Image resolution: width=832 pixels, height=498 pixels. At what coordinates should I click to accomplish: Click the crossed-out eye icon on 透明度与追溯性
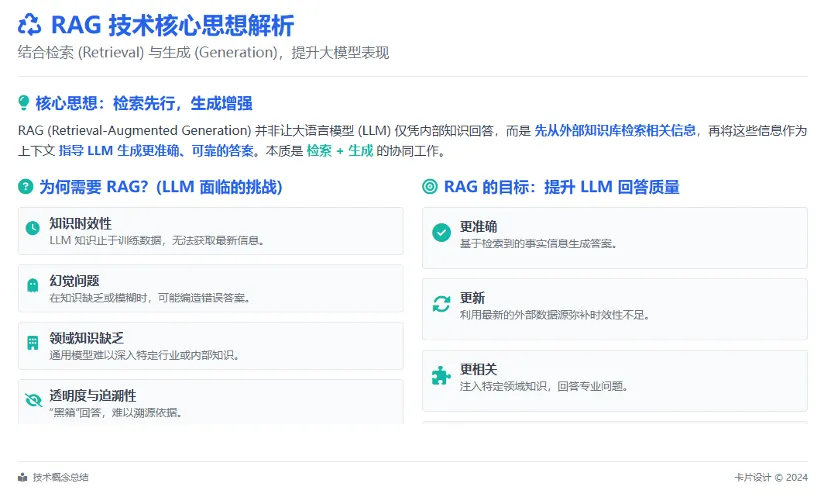tap(33, 401)
